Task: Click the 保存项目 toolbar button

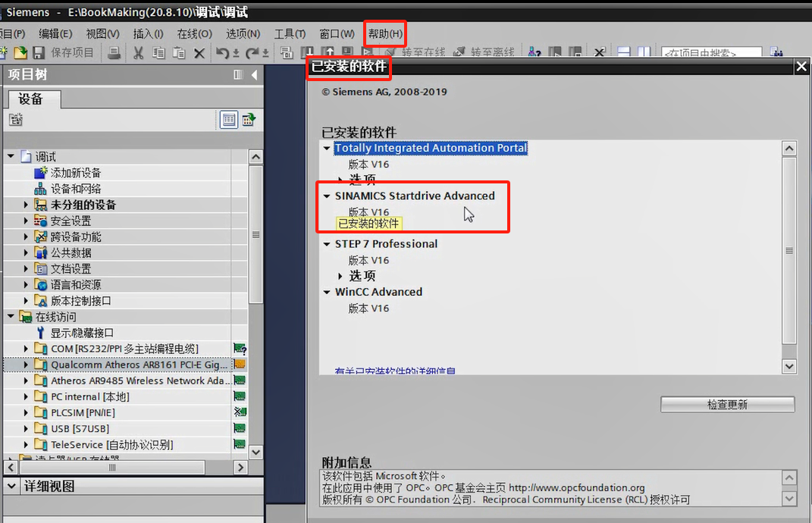Action: [72, 52]
